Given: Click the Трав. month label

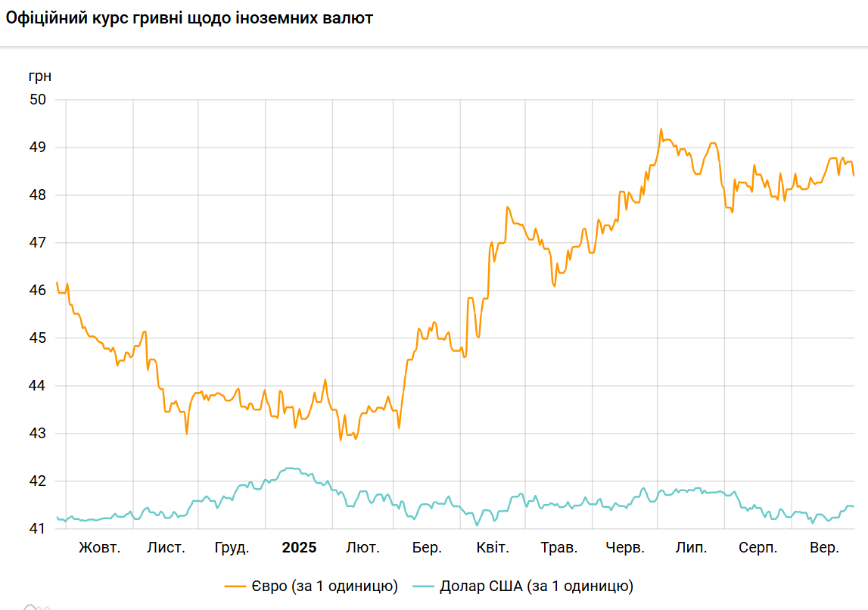Looking at the screenshot, I should point(559,548).
